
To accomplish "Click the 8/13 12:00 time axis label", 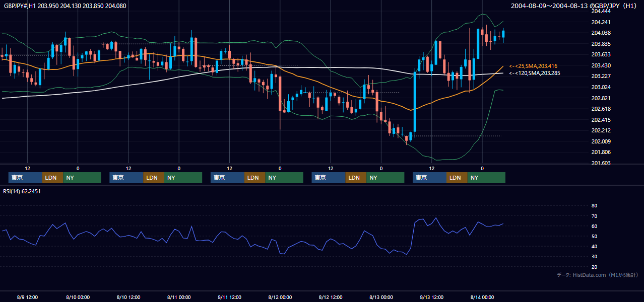I will (x=432, y=297).
